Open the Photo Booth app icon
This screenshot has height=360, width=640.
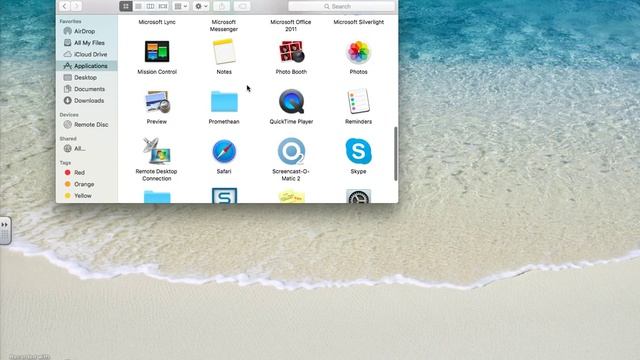(291, 51)
